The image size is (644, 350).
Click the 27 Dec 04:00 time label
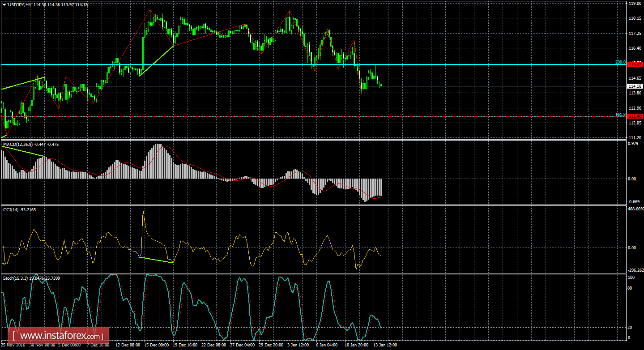click(243, 346)
